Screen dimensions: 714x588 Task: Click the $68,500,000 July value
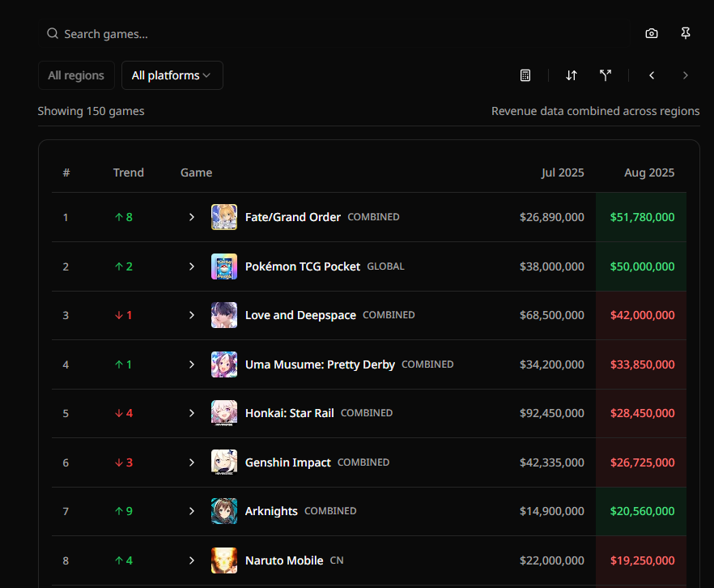[x=552, y=315]
